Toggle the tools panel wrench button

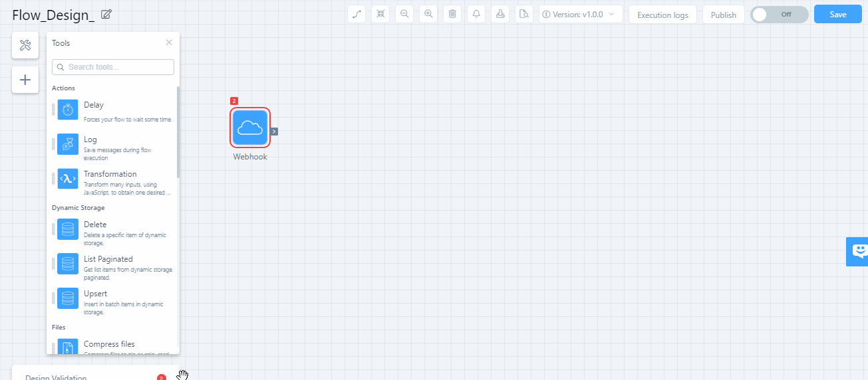(25, 45)
